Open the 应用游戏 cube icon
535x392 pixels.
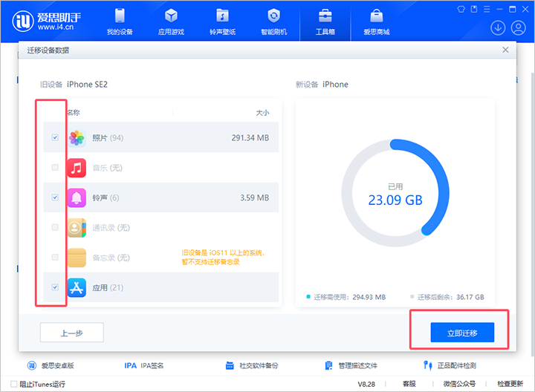pos(171,16)
